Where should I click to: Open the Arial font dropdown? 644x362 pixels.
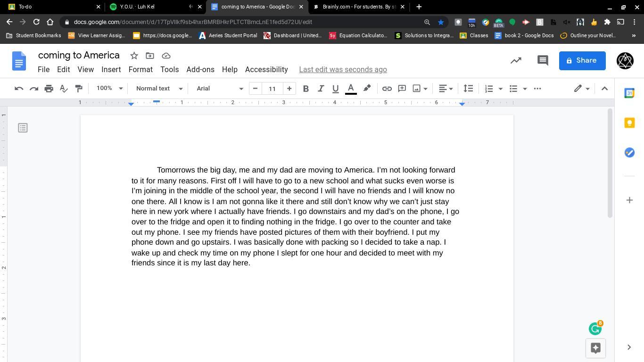(x=220, y=89)
